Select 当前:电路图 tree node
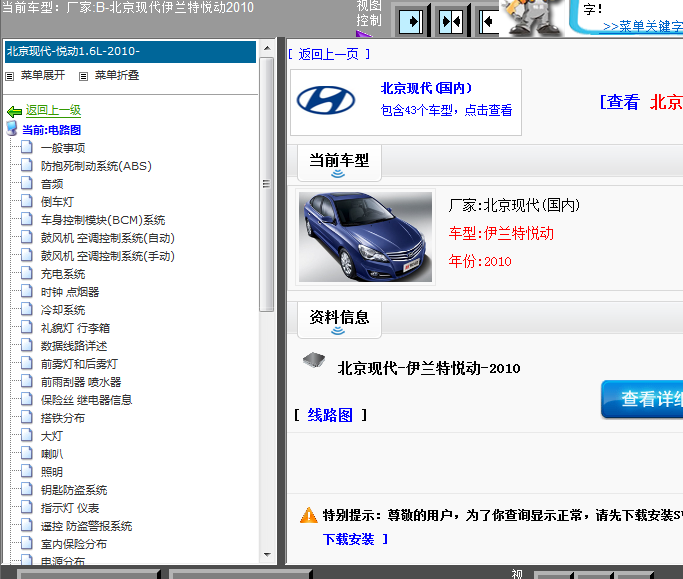This screenshot has height=579, width=683. [51, 130]
